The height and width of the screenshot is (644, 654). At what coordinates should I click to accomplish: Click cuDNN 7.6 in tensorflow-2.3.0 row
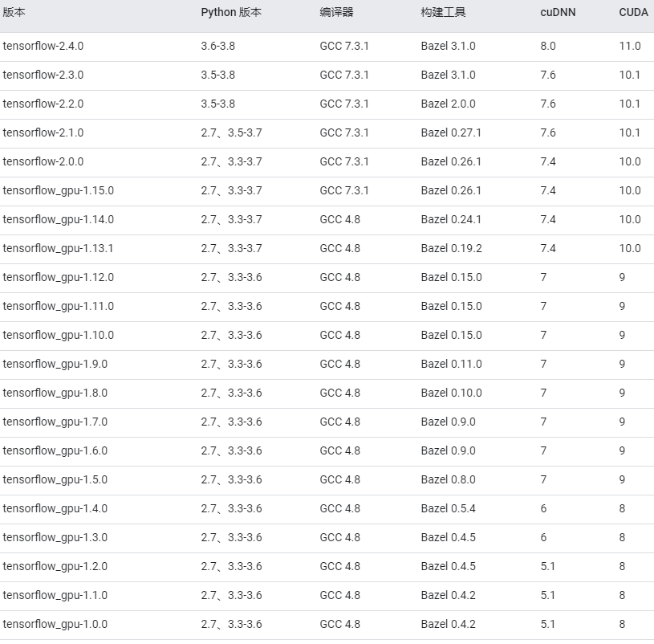click(548, 75)
